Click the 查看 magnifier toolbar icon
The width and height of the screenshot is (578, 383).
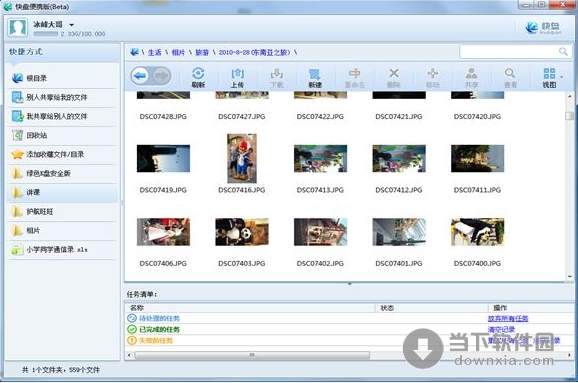(510, 73)
